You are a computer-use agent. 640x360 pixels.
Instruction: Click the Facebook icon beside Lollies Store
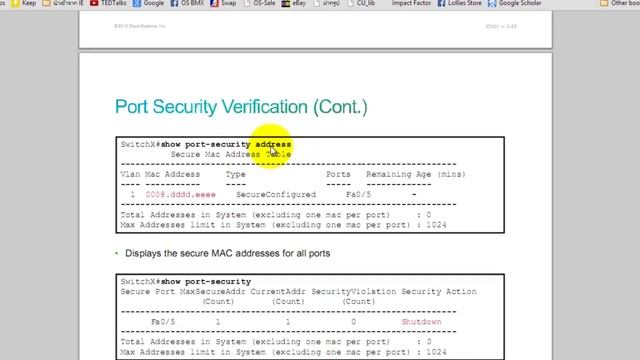[x=441, y=3]
